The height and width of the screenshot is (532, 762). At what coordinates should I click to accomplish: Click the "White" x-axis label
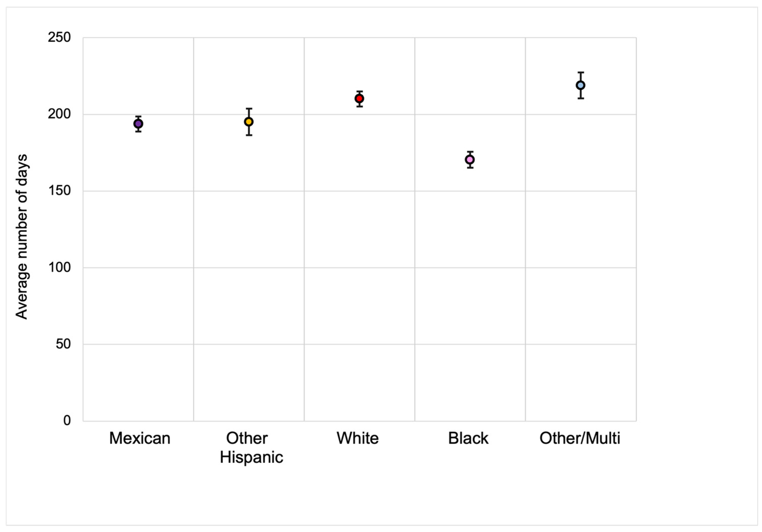358,438
